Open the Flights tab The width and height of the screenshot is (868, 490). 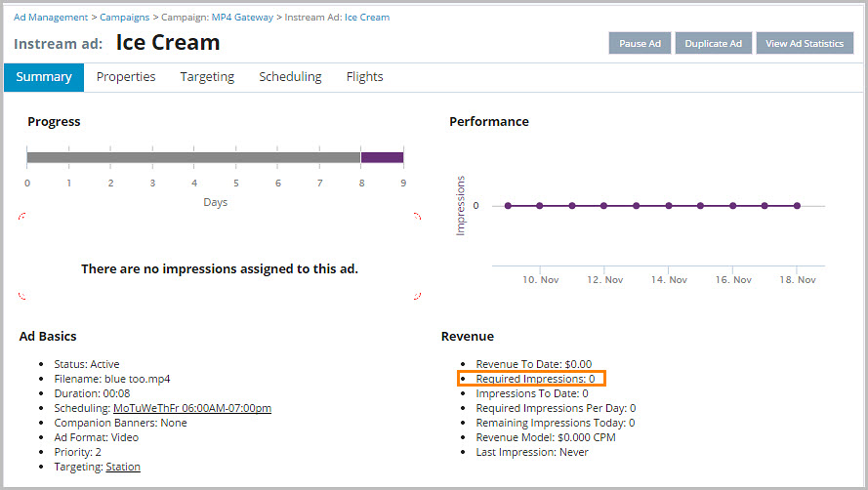(364, 77)
